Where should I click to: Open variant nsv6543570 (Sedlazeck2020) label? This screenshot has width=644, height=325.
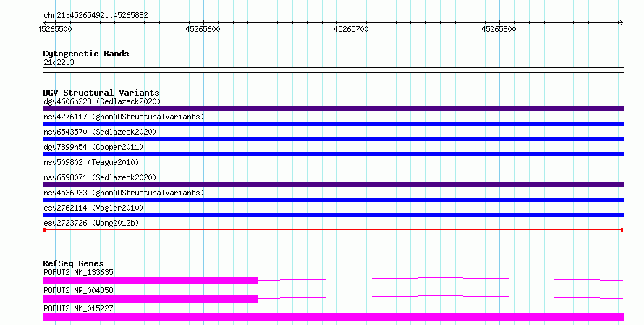(x=100, y=132)
